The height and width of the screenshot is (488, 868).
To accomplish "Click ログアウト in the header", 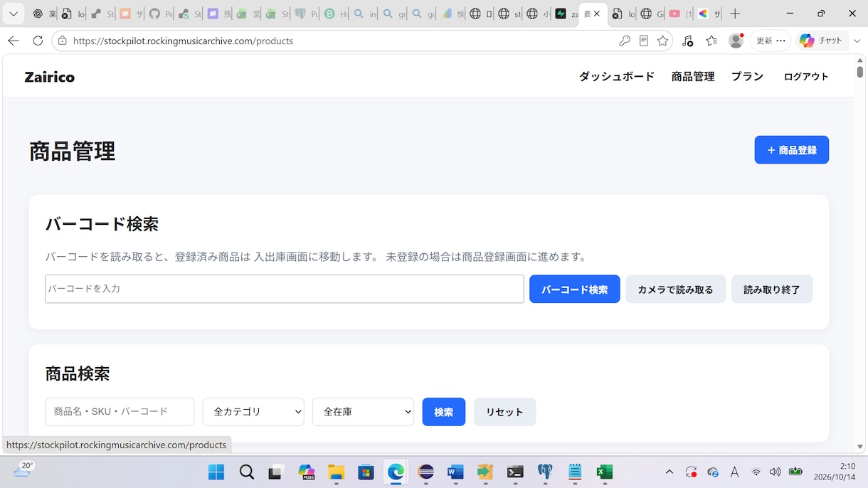I will tap(806, 77).
